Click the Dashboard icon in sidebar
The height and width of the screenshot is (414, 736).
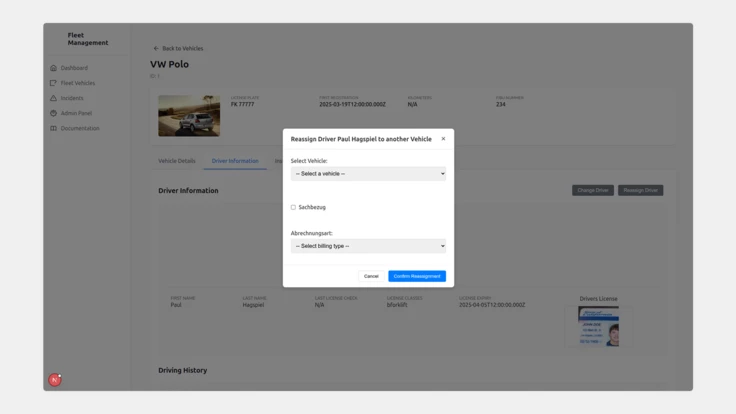tap(54, 68)
